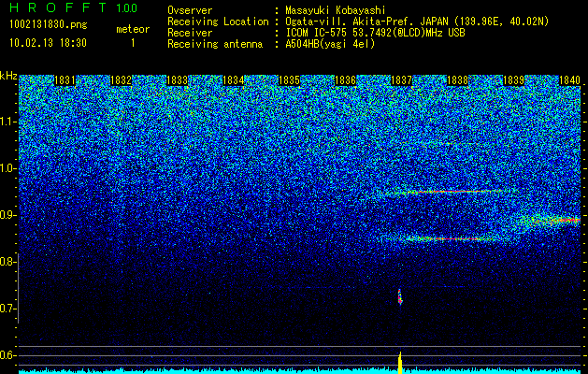588x374 pixels.
Task: Click the red signal line near 0.85 kHz
Action: coord(450,238)
